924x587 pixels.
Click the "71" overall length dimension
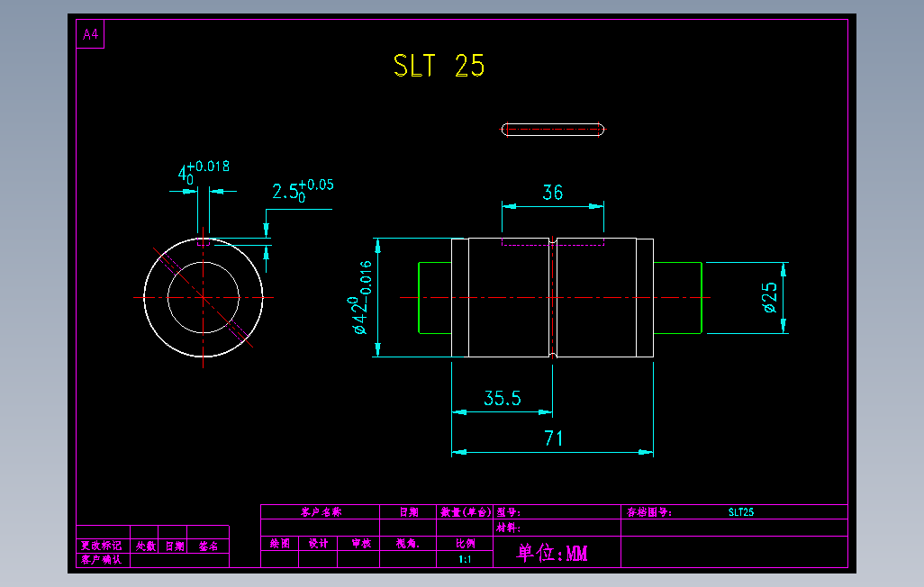(553, 438)
